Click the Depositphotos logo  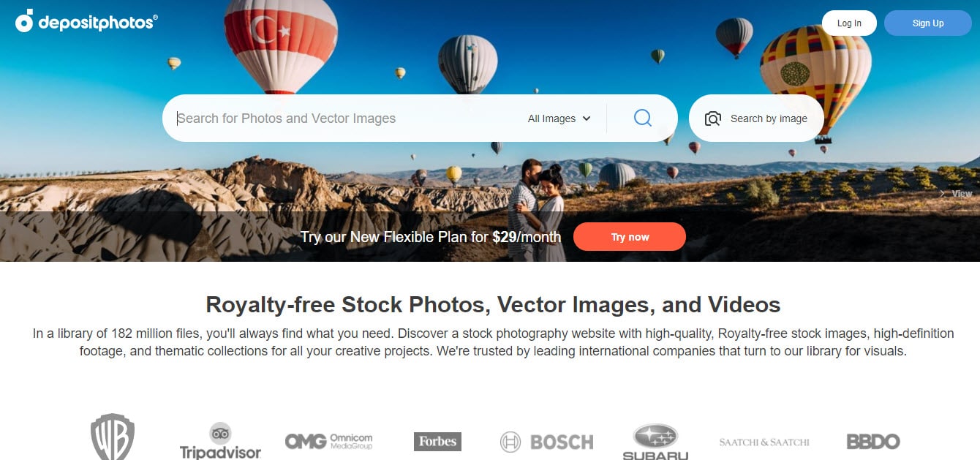86,22
